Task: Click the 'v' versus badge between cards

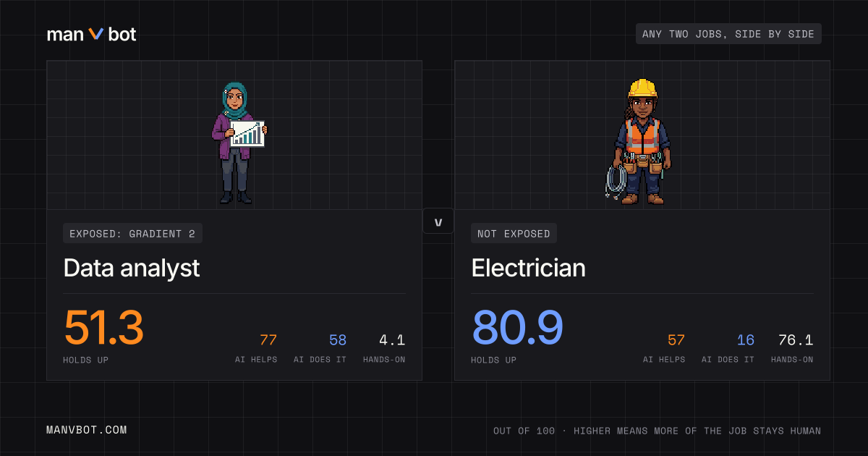Action: [x=438, y=221]
